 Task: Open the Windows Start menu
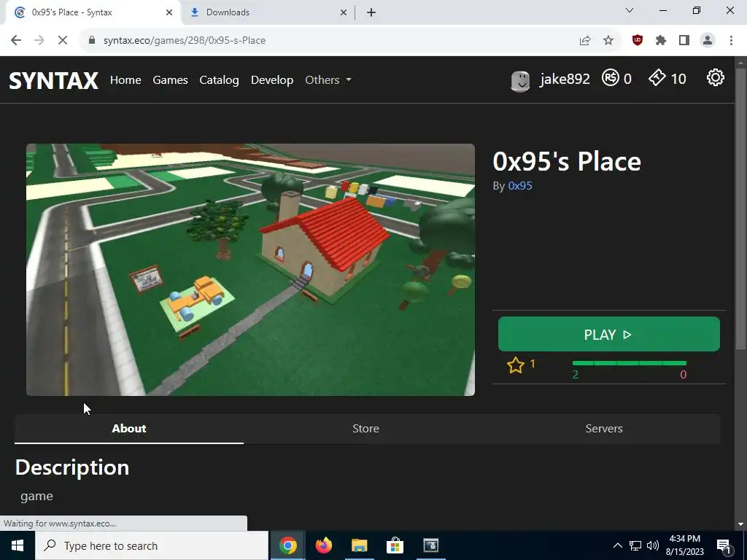pyautogui.click(x=18, y=545)
